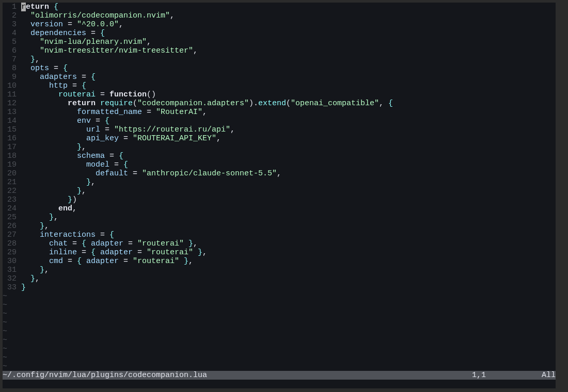
Task: Click the "anthropic/claude-sonnet-5.5" model string
Action: click(209, 173)
